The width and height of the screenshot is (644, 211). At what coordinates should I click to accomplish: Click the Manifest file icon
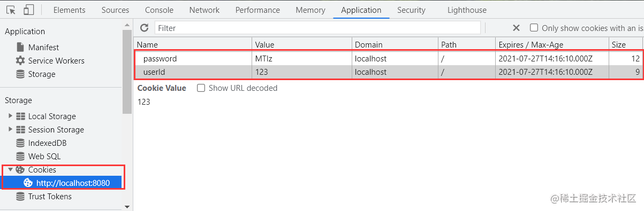[20, 47]
